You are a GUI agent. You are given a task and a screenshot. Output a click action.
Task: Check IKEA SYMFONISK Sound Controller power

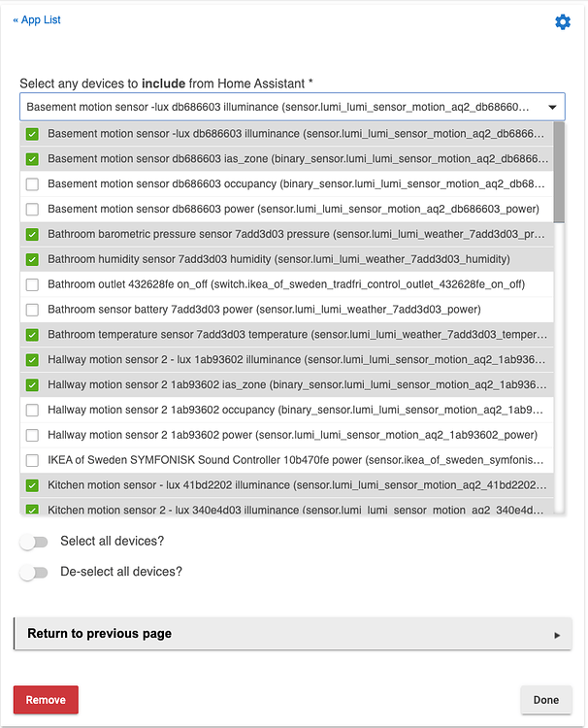(33, 460)
